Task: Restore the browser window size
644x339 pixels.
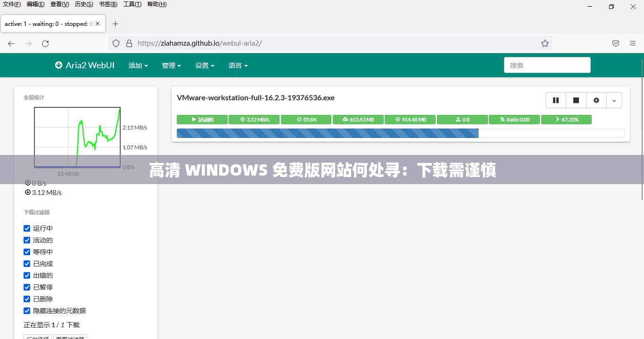Action: [611, 7]
